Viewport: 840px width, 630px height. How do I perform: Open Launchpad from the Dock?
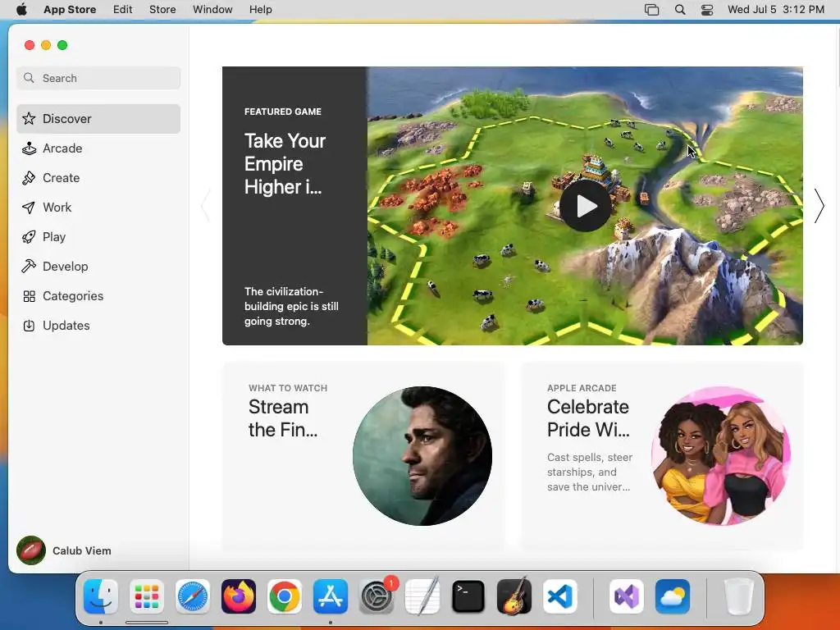coord(147,596)
